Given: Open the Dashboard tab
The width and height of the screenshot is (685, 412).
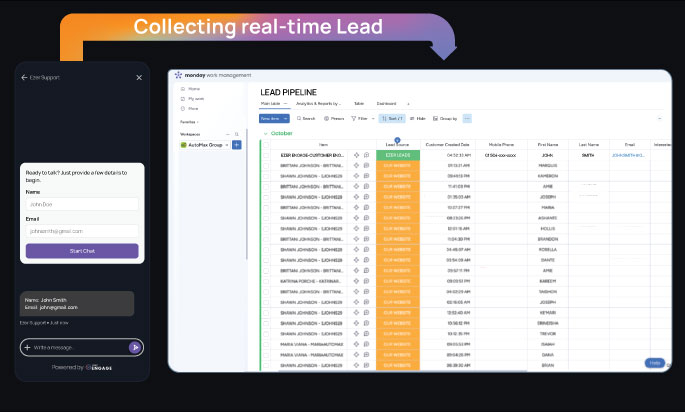Looking at the screenshot, I should [x=386, y=104].
